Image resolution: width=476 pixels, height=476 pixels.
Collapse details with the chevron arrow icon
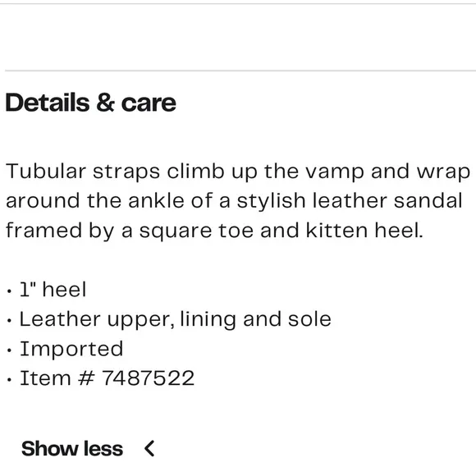(149, 448)
